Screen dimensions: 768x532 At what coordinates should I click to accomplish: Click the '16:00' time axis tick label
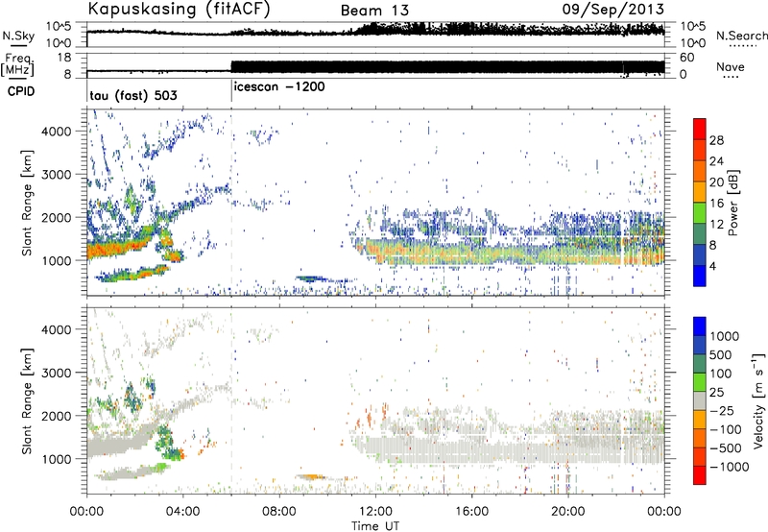coord(471,512)
